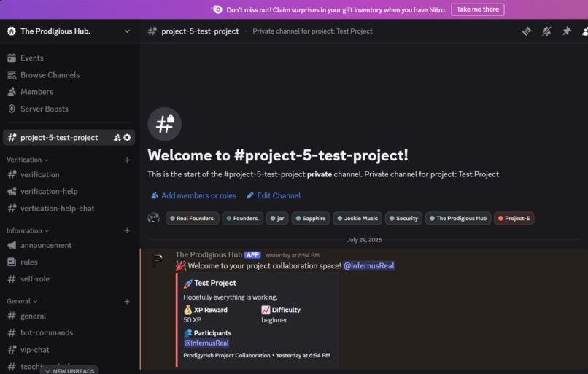This screenshot has width=588, height=374.
Task: Click The Prodigious Hub role tag
Action: coord(458,218)
